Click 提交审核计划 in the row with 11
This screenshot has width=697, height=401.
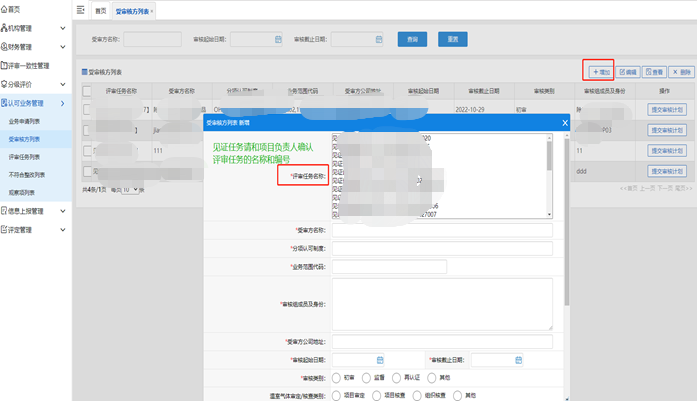click(667, 151)
